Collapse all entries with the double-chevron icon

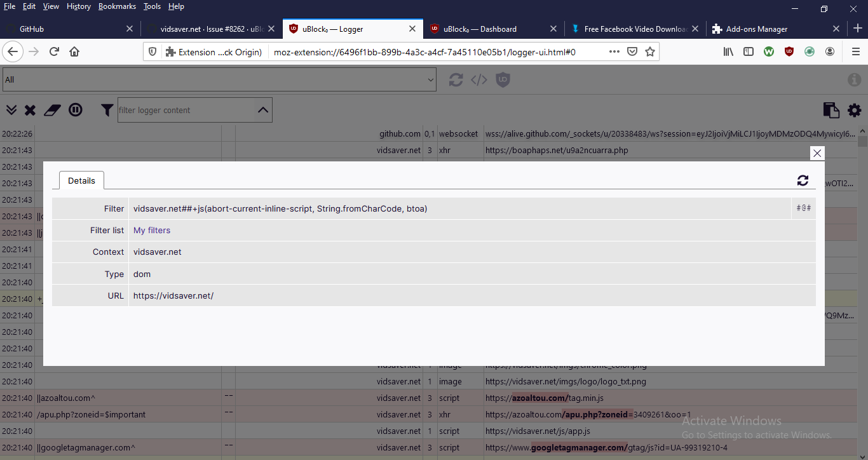point(11,110)
